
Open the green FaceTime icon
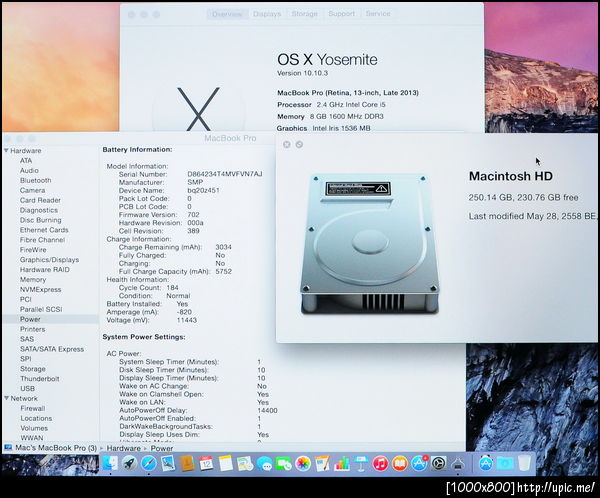tap(284, 464)
